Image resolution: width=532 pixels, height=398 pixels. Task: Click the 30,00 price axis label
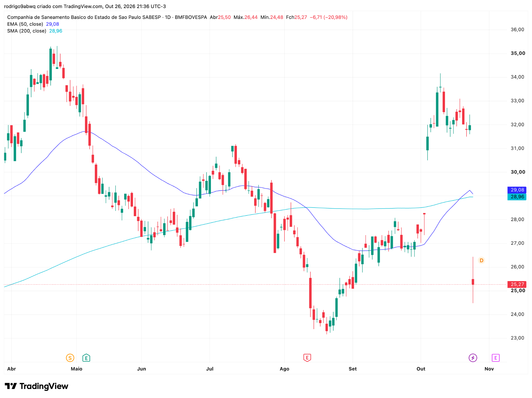click(518, 172)
